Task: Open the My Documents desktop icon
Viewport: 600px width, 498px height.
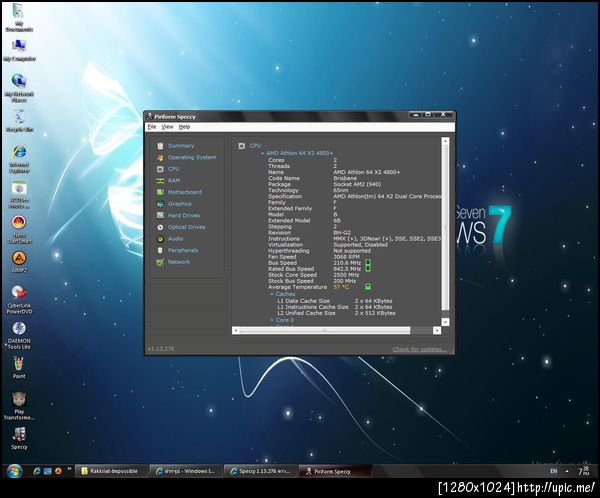Action: coord(18,11)
